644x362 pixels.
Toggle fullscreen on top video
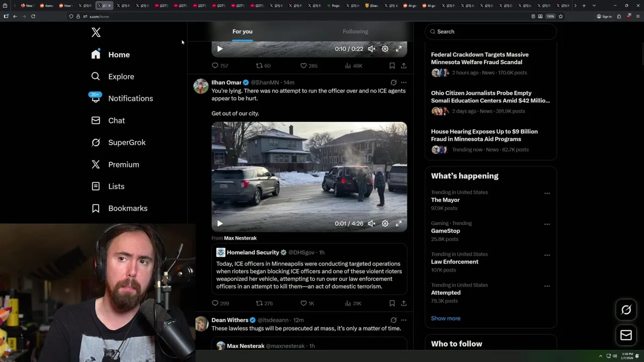pos(398,49)
